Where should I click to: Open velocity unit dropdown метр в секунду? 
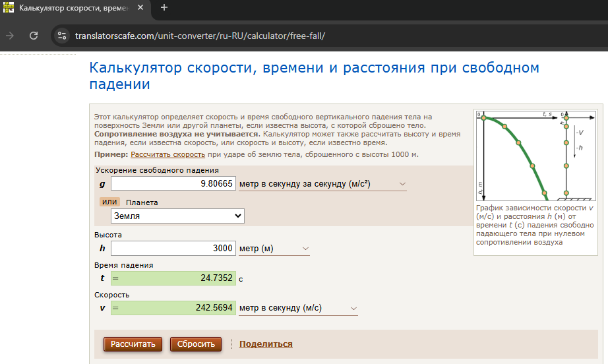298,308
